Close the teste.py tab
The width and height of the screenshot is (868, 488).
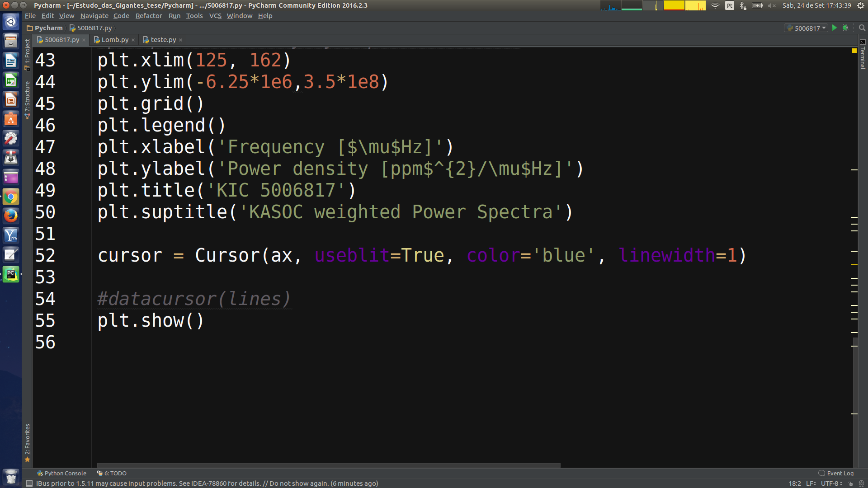tap(180, 40)
